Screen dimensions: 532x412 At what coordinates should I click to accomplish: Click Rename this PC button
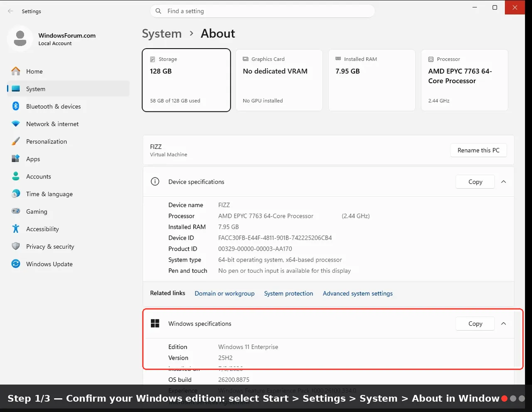[478, 150]
